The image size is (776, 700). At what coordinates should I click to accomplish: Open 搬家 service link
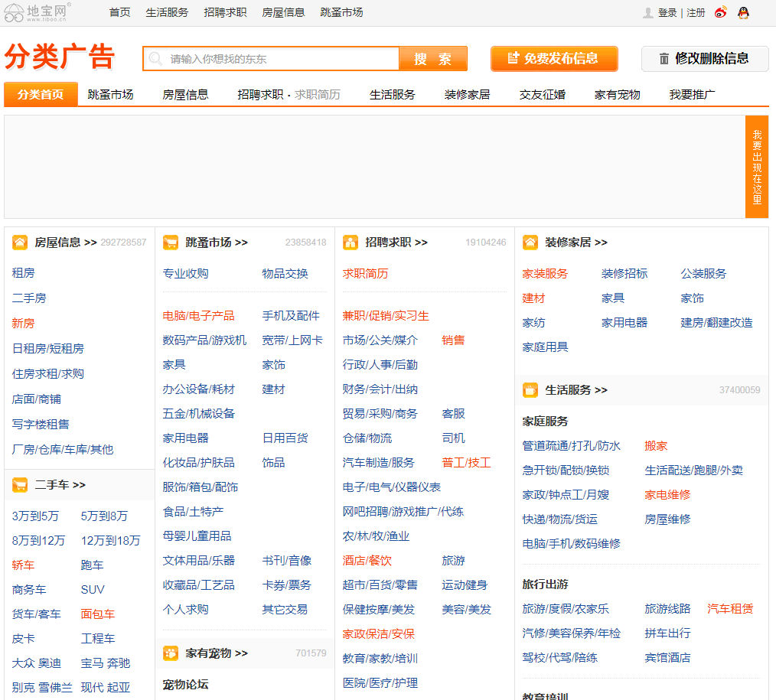[656, 446]
